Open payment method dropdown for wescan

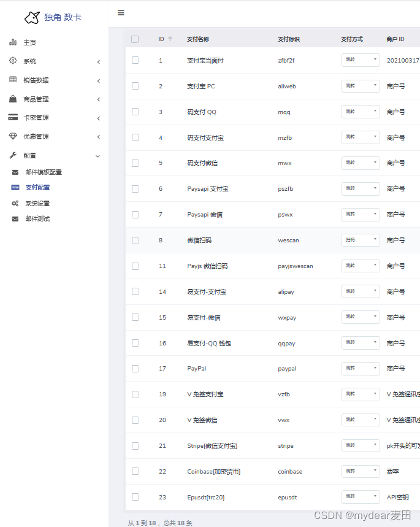pyautogui.click(x=361, y=240)
